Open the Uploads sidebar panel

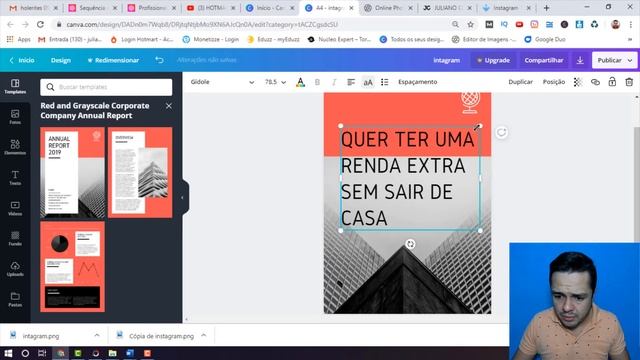(x=15, y=269)
